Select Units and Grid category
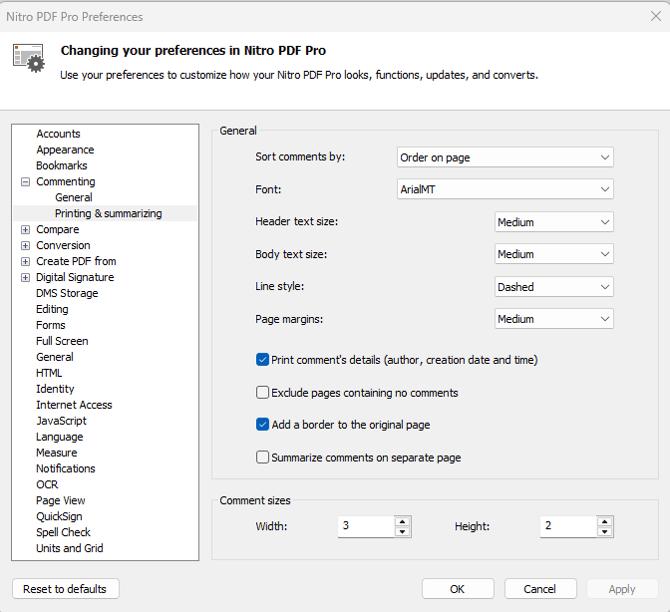 click(x=70, y=548)
